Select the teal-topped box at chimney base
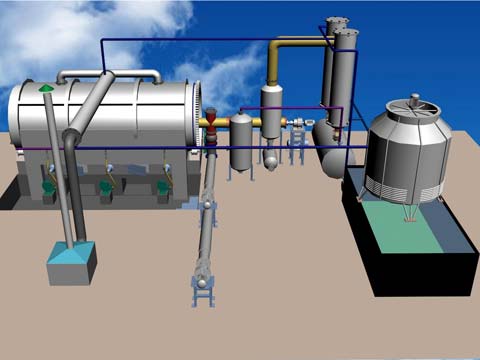This screenshot has width=480, height=360. coord(71,263)
